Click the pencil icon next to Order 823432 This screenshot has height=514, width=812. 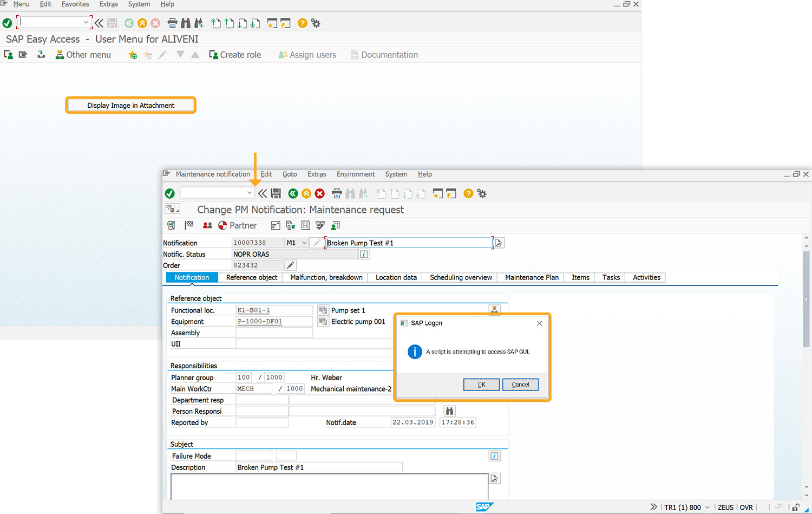pos(291,265)
